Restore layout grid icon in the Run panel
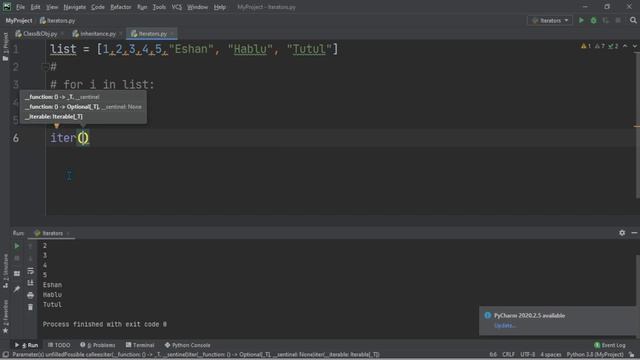This screenshot has height=360, width=640. [17, 273]
